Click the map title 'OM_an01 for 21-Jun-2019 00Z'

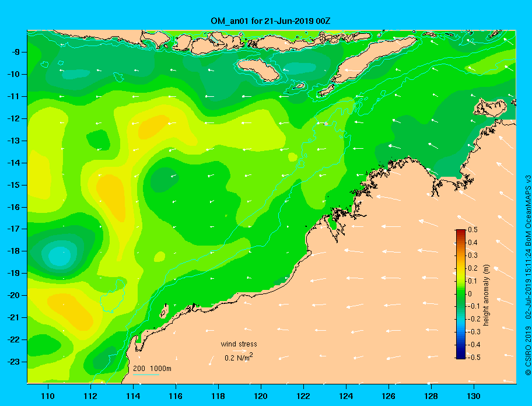coord(271,21)
